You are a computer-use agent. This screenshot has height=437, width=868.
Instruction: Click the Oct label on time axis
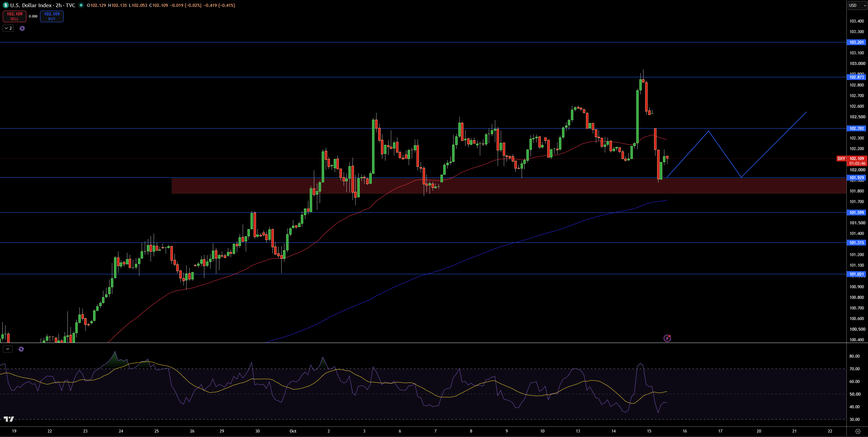pyautogui.click(x=293, y=431)
